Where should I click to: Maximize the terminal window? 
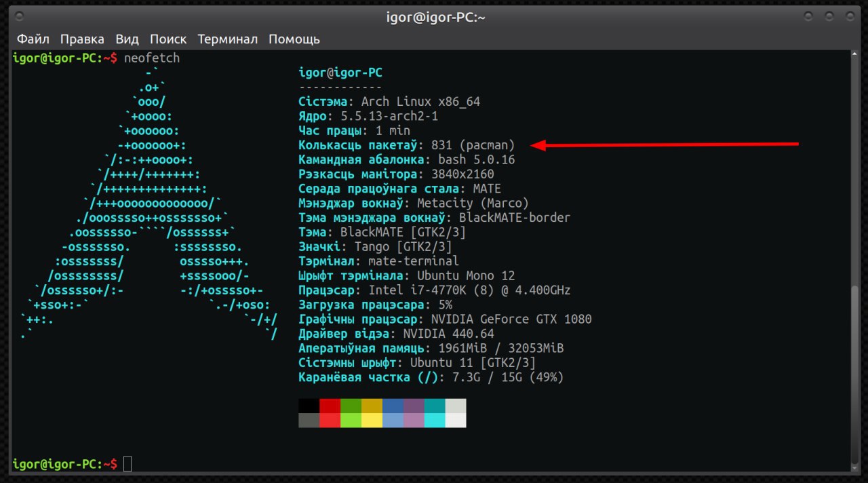click(x=829, y=18)
